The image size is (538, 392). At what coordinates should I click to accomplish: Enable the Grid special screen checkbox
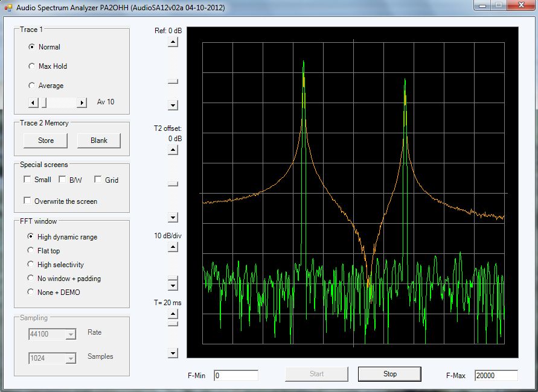click(x=98, y=180)
